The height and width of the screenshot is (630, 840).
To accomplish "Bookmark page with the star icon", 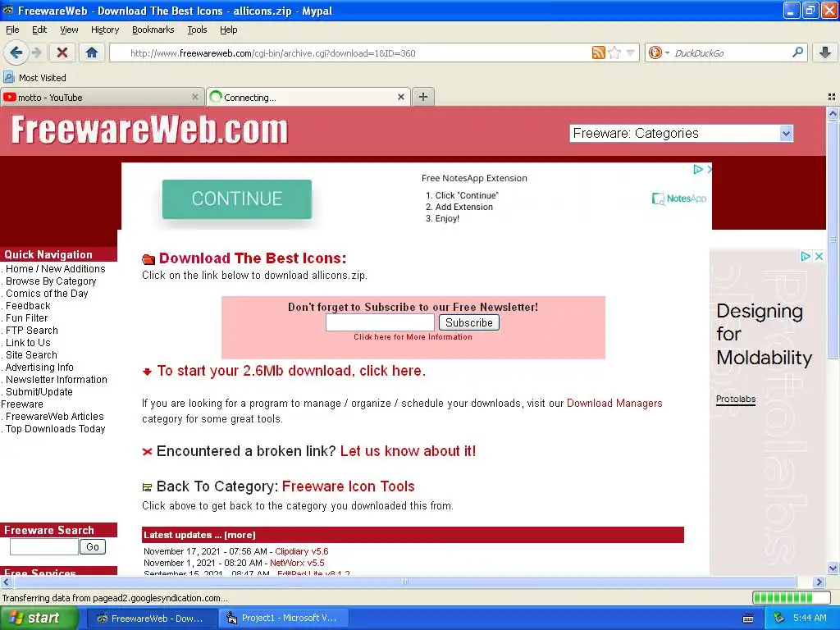I will pyautogui.click(x=614, y=52).
